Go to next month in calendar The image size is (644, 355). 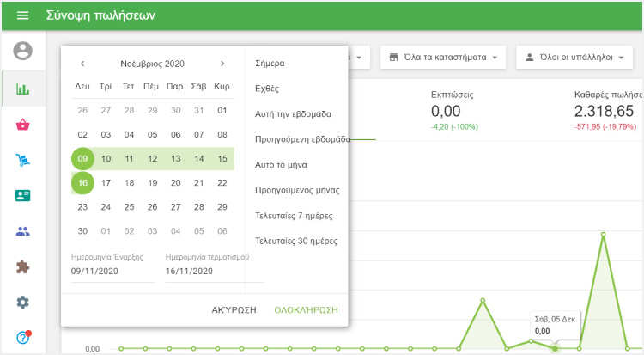222,64
